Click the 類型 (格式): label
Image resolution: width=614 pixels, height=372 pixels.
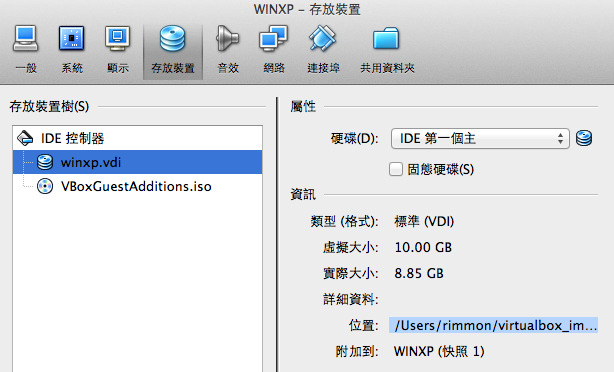(344, 222)
